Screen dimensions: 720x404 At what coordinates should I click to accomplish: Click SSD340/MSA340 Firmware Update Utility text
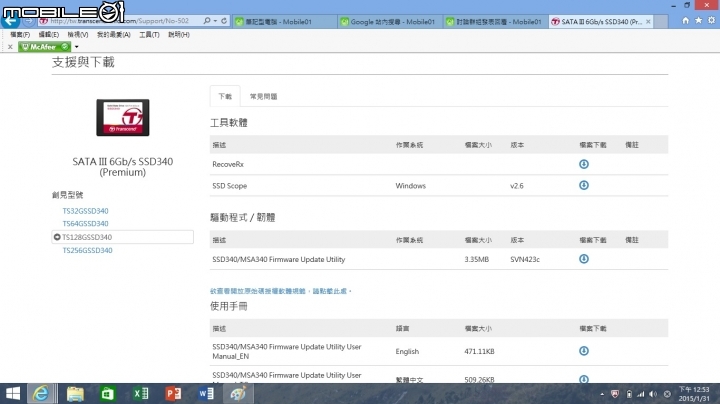point(279,259)
